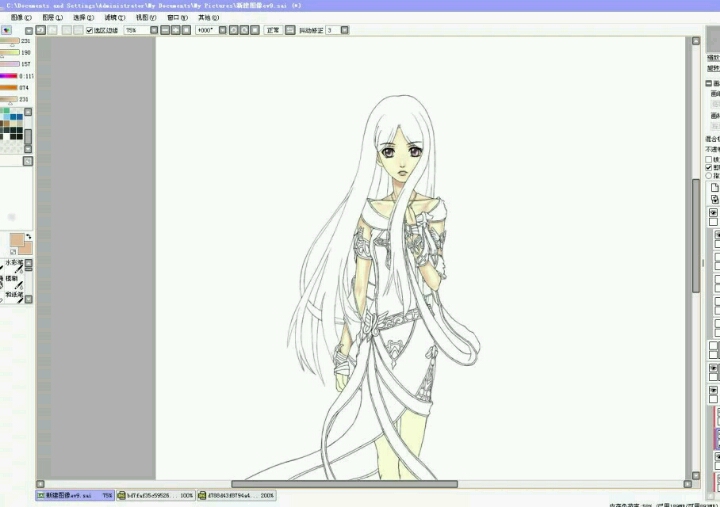The image size is (720, 507).
Task: Switch to the 100% document tab
Action: tap(155, 495)
